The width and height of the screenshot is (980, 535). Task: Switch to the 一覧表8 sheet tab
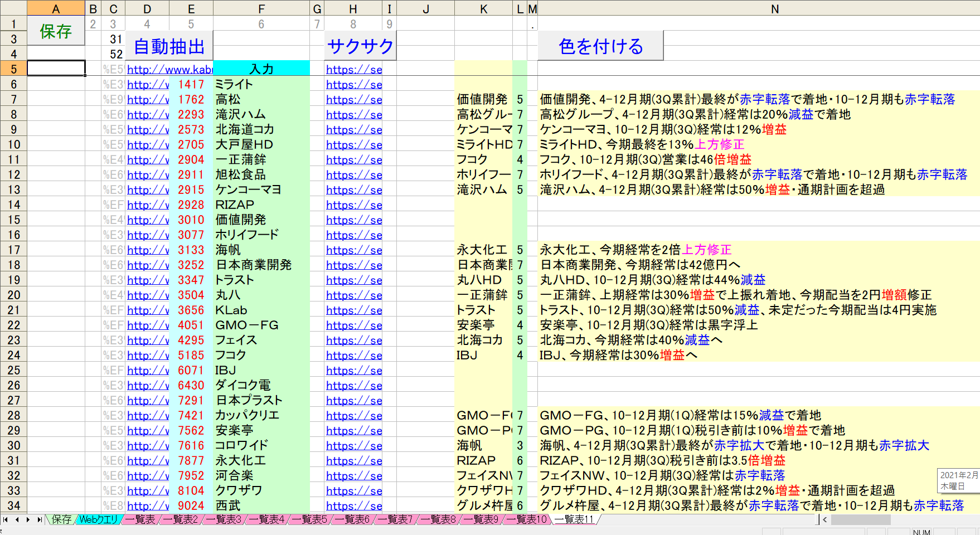point(439,519)
